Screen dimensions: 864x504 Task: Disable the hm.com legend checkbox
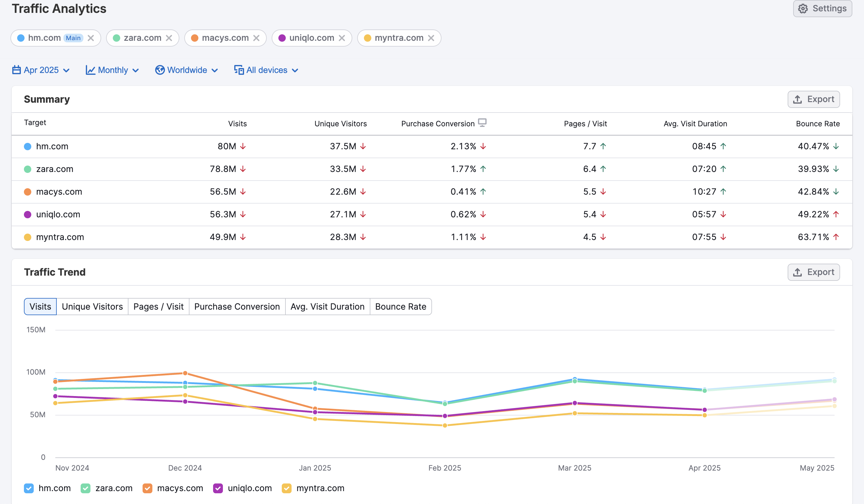coord(29,488)
